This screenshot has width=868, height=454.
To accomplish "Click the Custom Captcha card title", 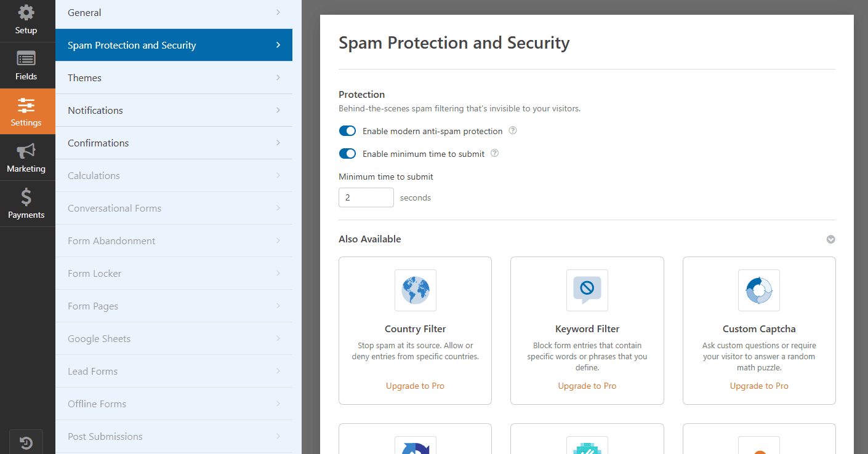I will pos(759,329).
